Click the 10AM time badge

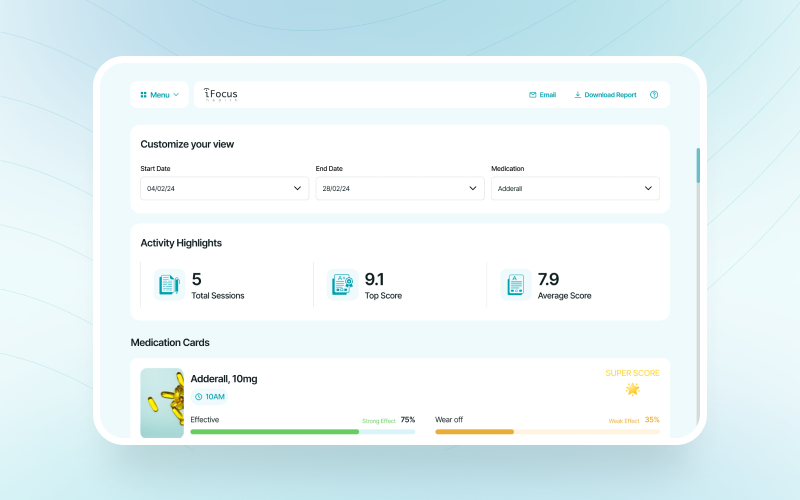[209, 396]
